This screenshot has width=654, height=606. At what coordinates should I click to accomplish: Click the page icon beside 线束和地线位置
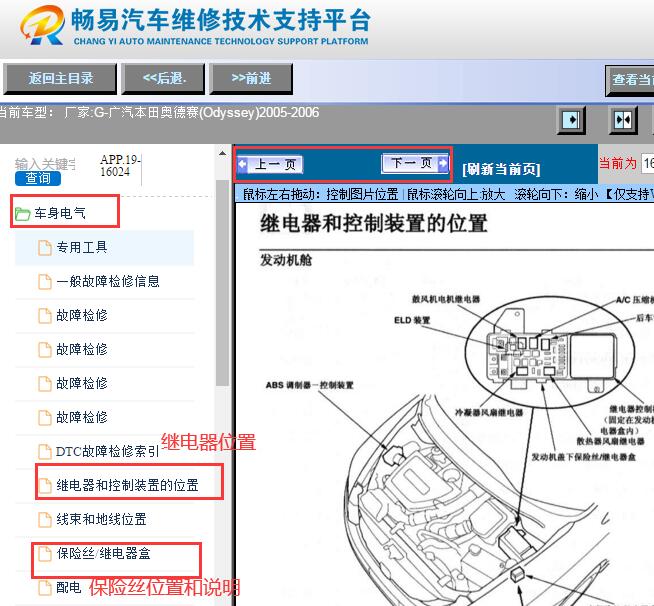45,520
